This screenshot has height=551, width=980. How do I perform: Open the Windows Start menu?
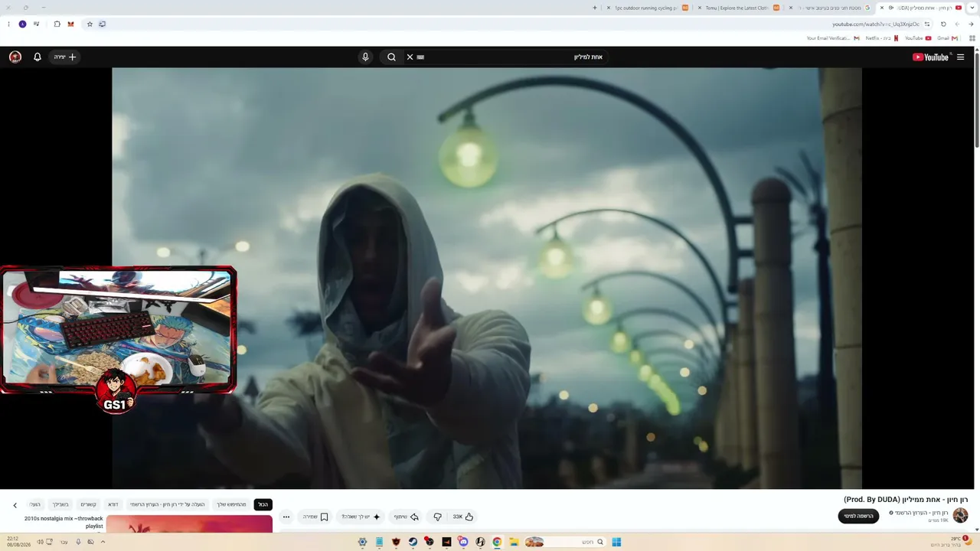click(616, 542)
